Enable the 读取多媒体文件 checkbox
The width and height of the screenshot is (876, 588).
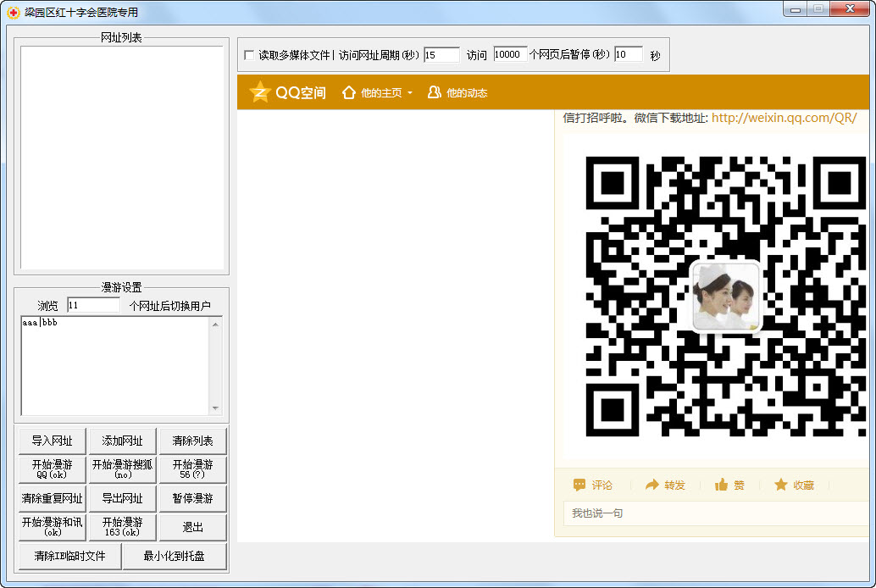click(x=249, y=55)
